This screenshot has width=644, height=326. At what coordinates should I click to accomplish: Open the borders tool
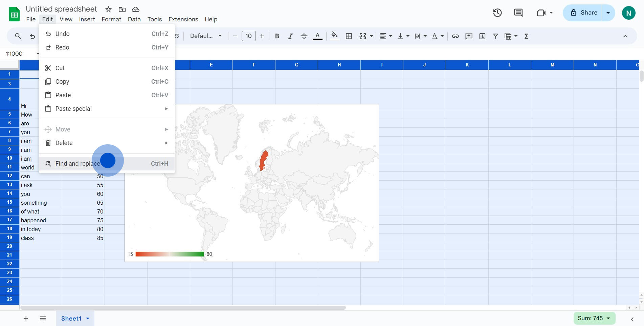[x=349, y=36]
